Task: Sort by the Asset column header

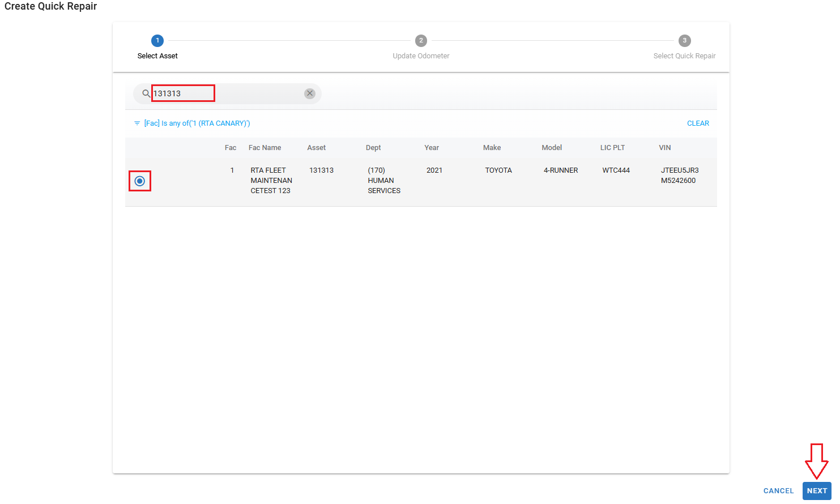Action: (316, 148)
